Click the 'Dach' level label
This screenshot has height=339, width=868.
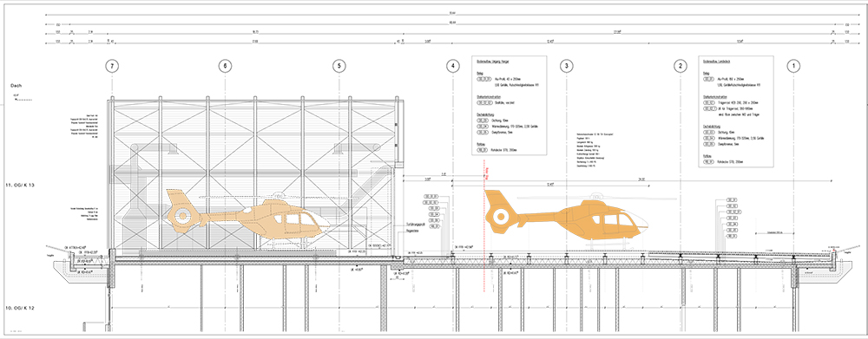16,87
